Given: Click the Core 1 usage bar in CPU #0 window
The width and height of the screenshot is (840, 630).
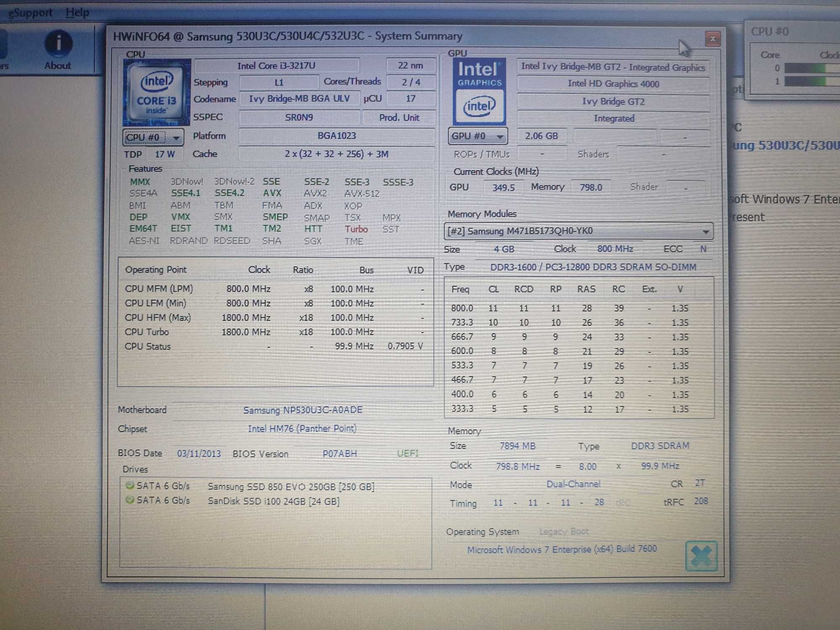Looking at the screenshot, I should (x=812, y=81).
